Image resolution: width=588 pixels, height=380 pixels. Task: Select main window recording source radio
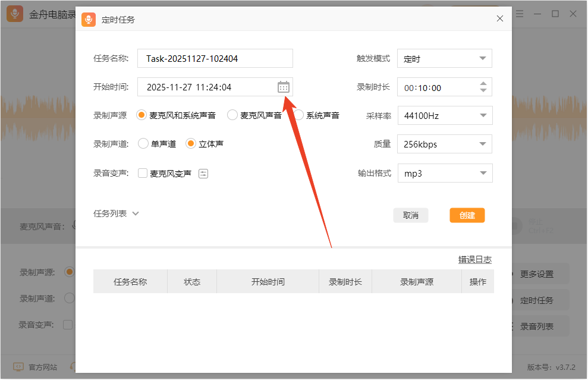point(70,272)
